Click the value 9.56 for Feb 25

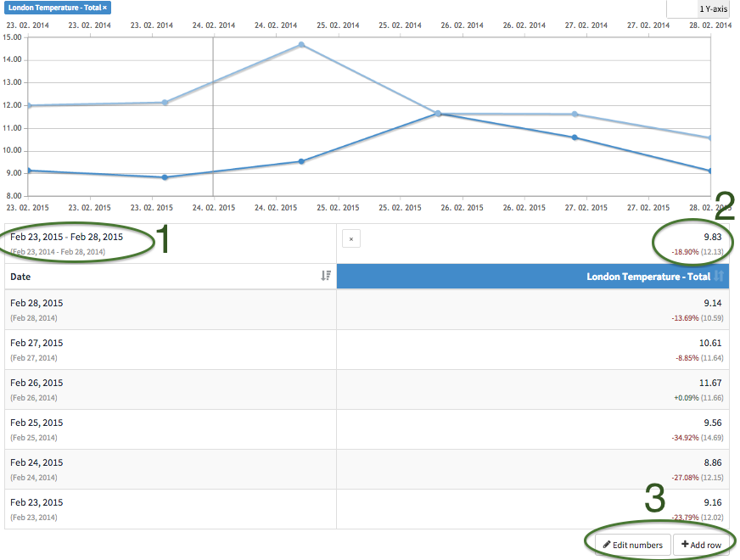coord(713,423)
